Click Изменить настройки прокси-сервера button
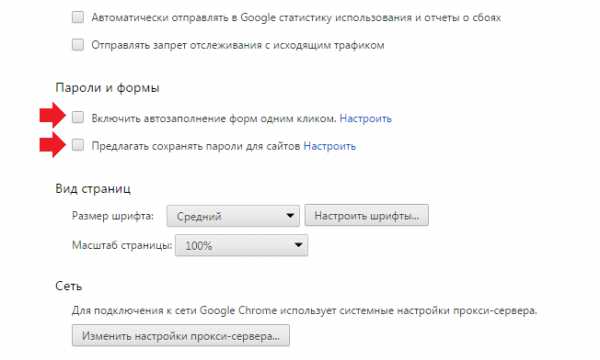This screenshot has width=600, height=360. click(x=181, y=336)
